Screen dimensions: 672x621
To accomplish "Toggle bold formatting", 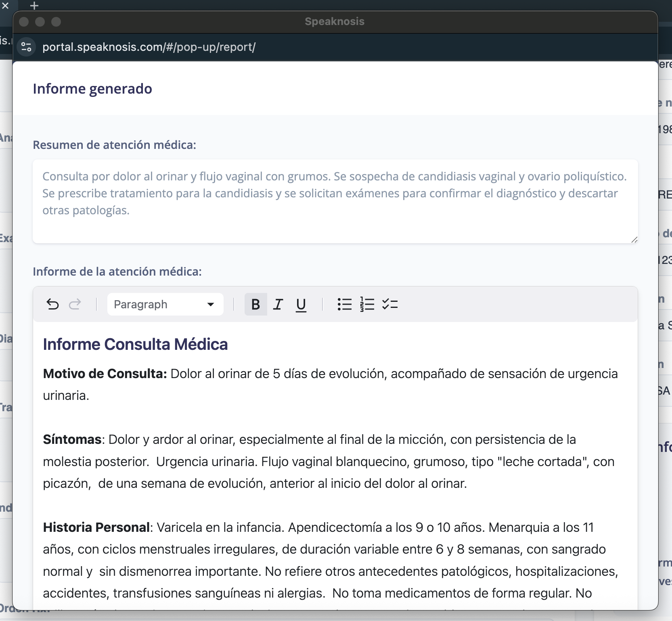I will (255, 304).
